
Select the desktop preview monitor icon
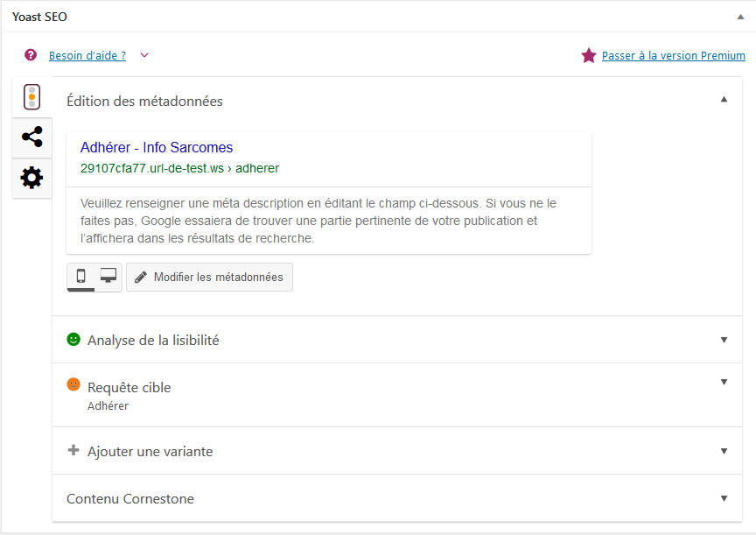coord(108,276)
